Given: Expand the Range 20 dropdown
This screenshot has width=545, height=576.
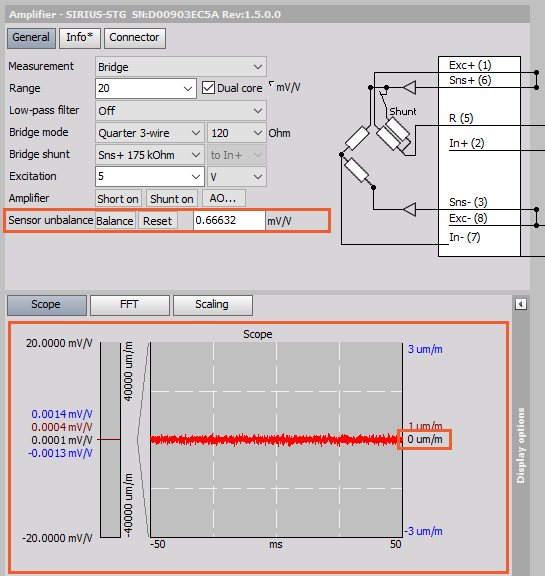Looking at the screenshot, I should tap(146, 88).
